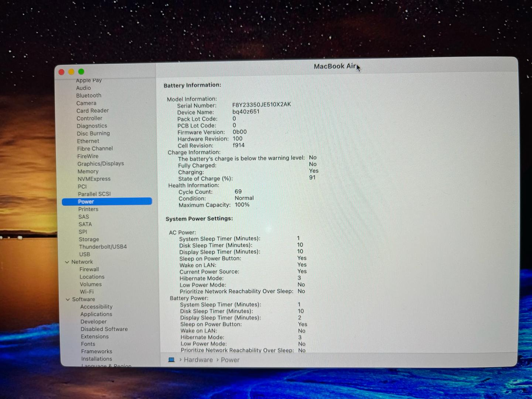Open USB in the sidebar

(x=85, y=255)
